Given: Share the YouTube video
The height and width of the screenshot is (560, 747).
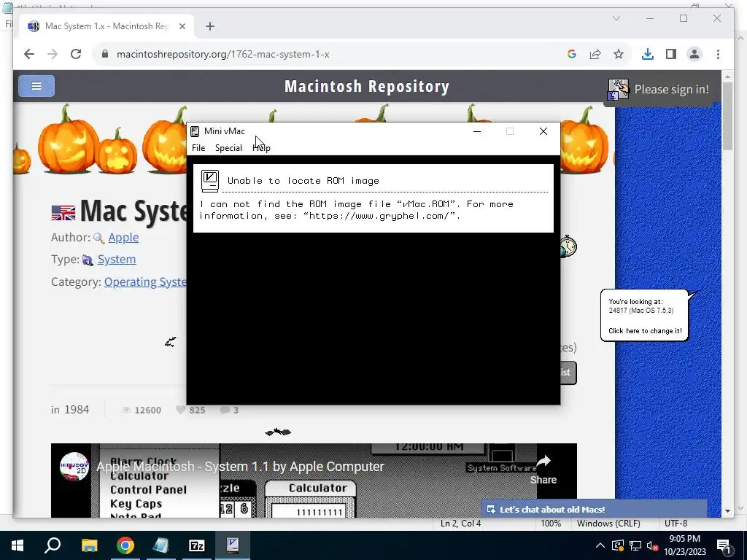Looking at the screenshot, I should [x=543, y=470].
